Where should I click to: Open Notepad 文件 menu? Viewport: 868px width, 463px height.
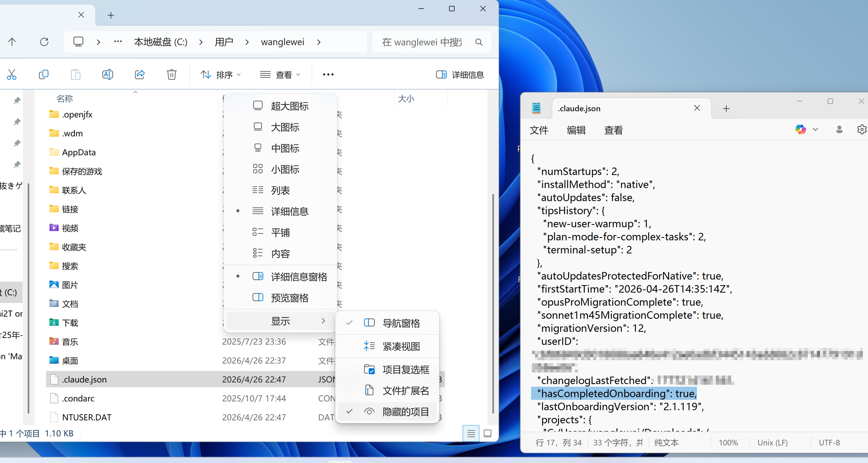(539, 130)
